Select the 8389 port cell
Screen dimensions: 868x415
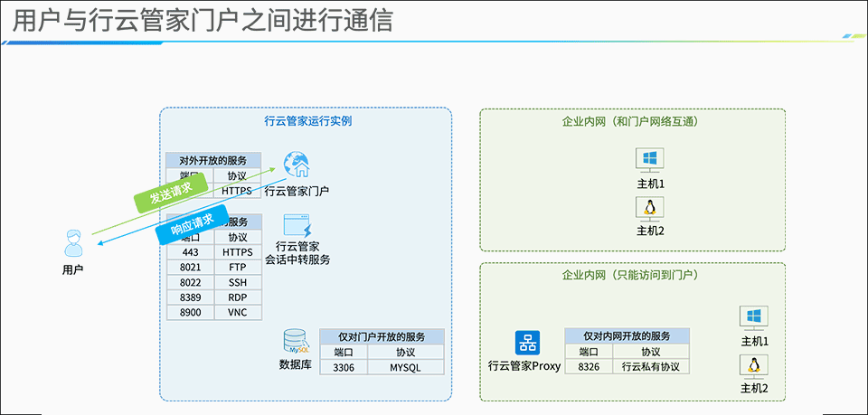(190, 297)
